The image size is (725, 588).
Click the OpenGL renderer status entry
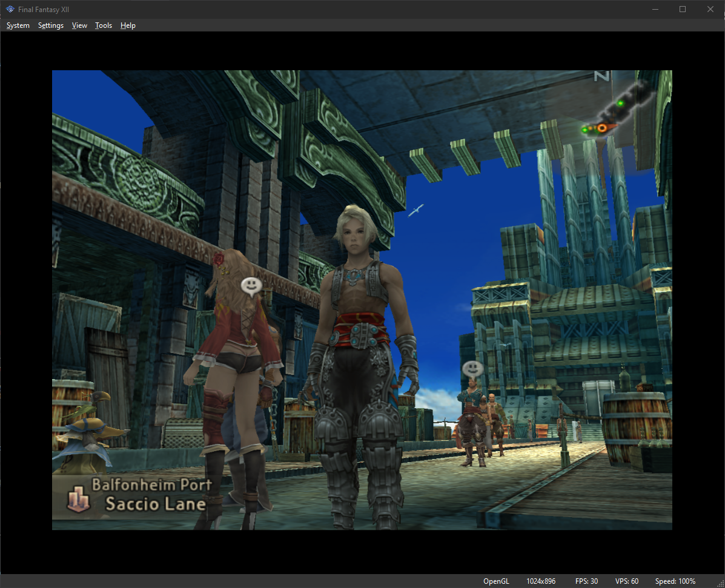[x=496, y=581]
